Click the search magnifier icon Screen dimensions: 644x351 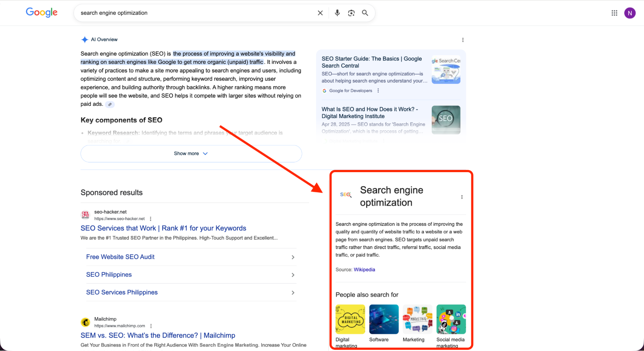[x=365, y=13]
